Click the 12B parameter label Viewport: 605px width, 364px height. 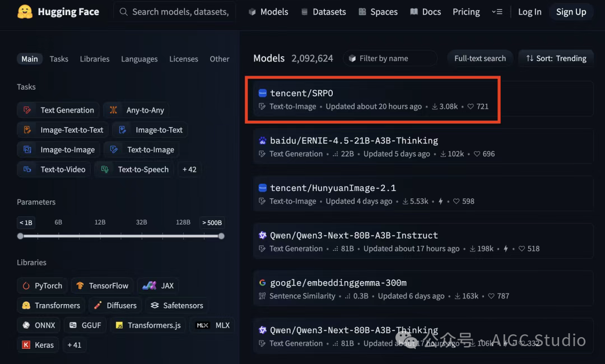[x=100, y=222]
